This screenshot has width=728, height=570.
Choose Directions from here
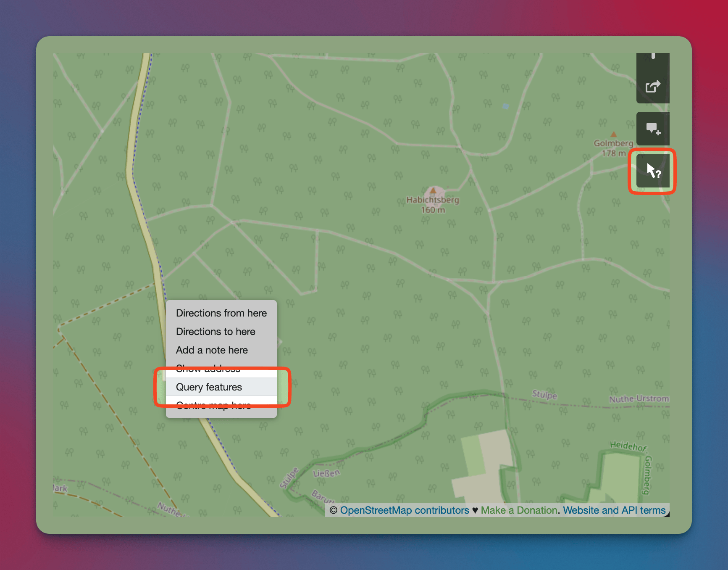click(221, 313)
